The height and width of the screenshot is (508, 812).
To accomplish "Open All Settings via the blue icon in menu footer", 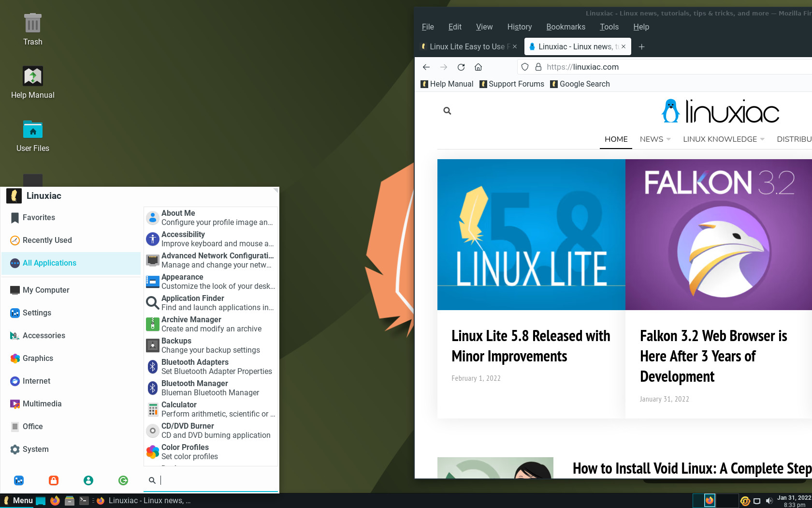I will coord(19,480).
